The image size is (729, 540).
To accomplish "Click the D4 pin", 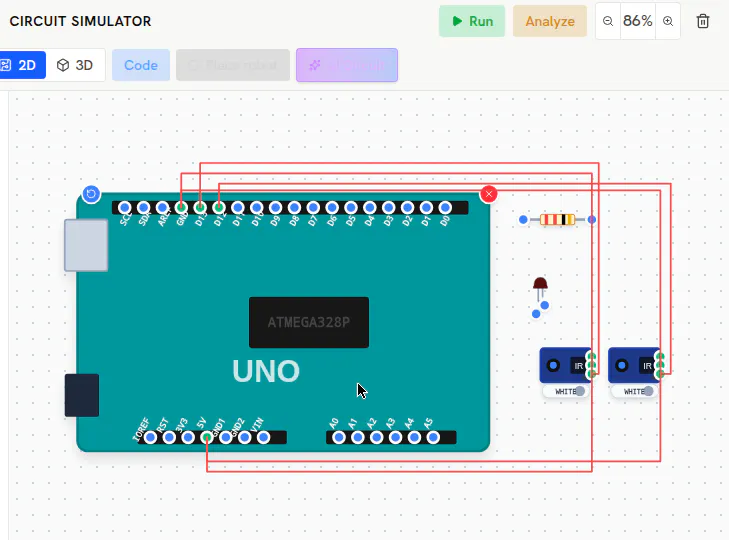I will click(x=370, y=207).
